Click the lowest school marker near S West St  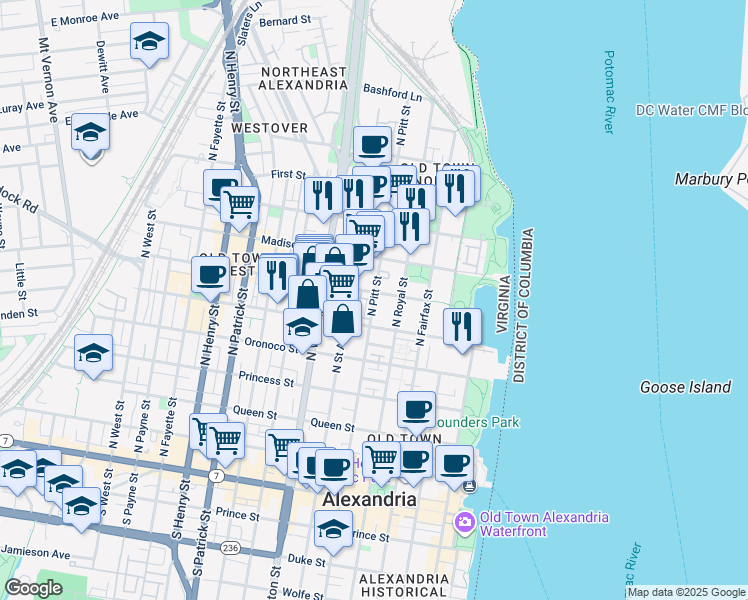(x=81, y=509)
